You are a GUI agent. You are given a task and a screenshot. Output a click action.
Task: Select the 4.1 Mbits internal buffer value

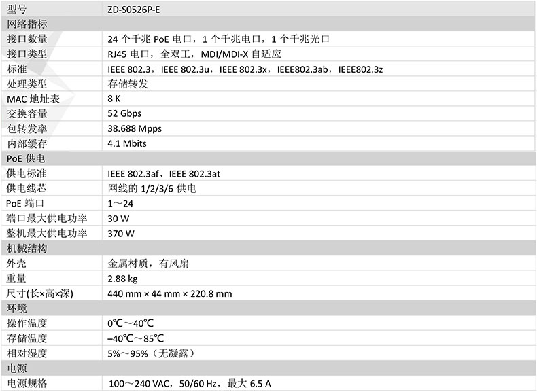coord(127,144)
